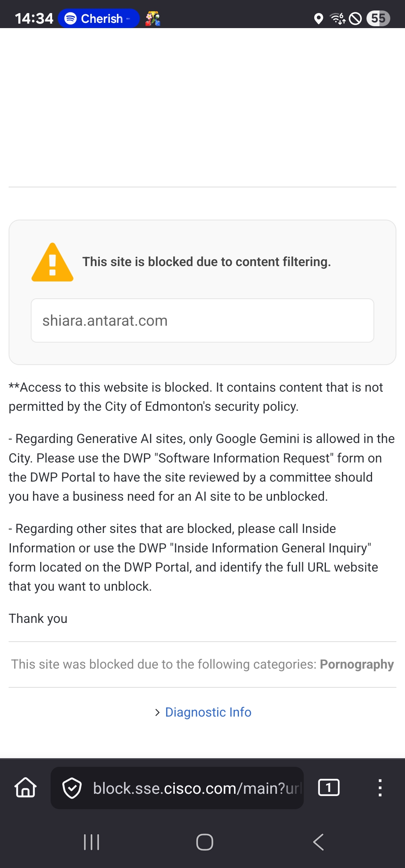405x868 pixels.
Task: Tap the Wi-Fi signal status icon
Action: pos(337,18)
